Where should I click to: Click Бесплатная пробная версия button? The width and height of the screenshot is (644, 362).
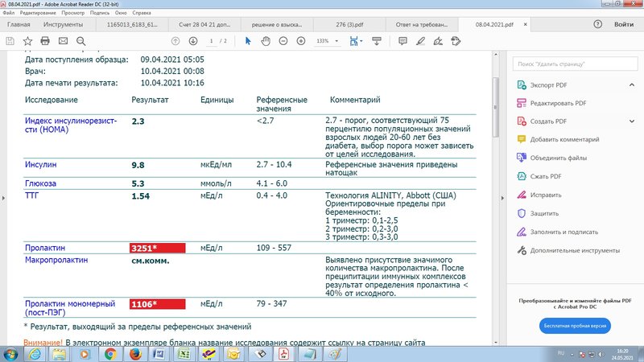[575, 326]
